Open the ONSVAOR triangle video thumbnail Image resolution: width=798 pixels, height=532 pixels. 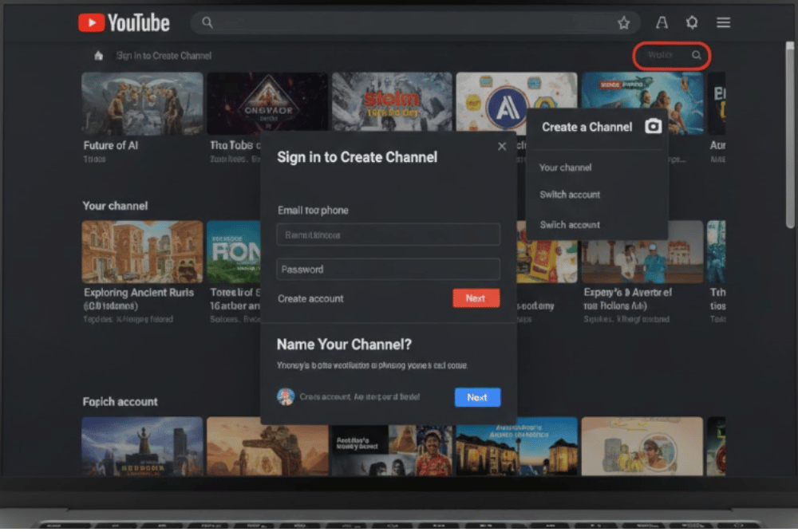click(267, 104)
